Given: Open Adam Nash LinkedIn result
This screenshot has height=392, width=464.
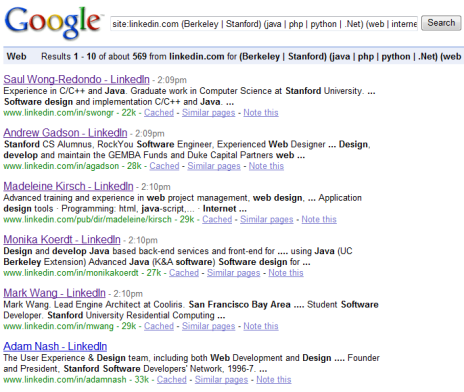Looking at the screenshot, I should pos(55,346).
